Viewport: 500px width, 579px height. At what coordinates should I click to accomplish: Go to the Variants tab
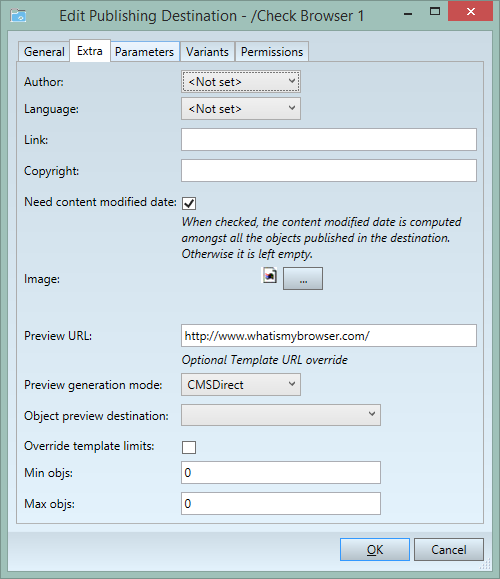coord(207,51)
